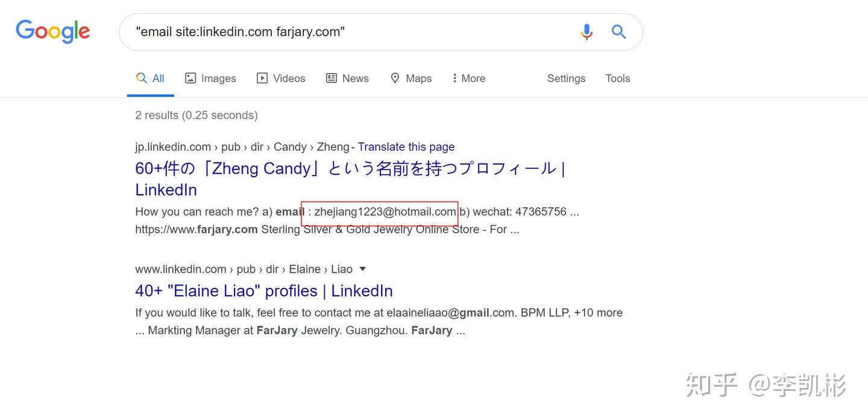This screenshot has width=868, height=420.
Task: Click the highlighted zhejiang1223@hotmail.com email text
Action: click(385, 212)
